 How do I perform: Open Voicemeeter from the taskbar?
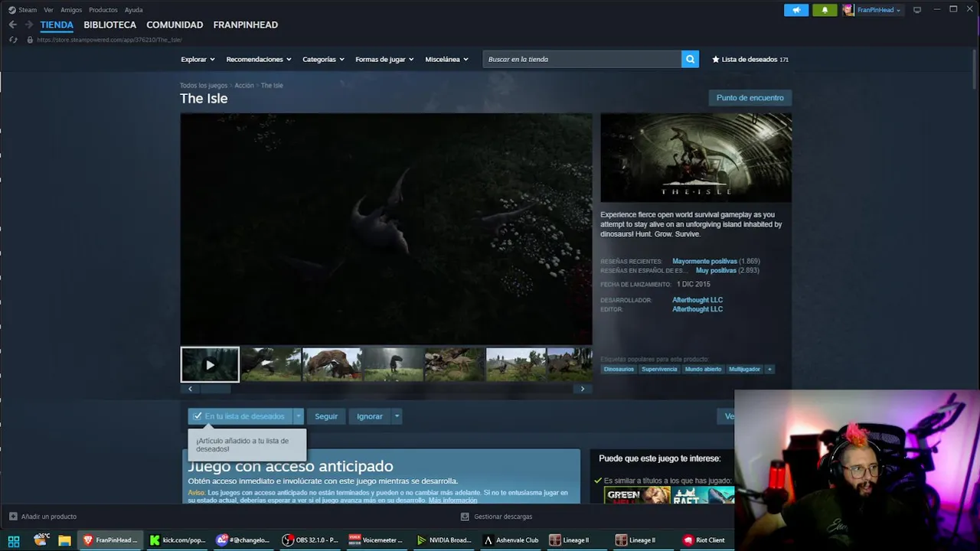click(x=376, y=540)
